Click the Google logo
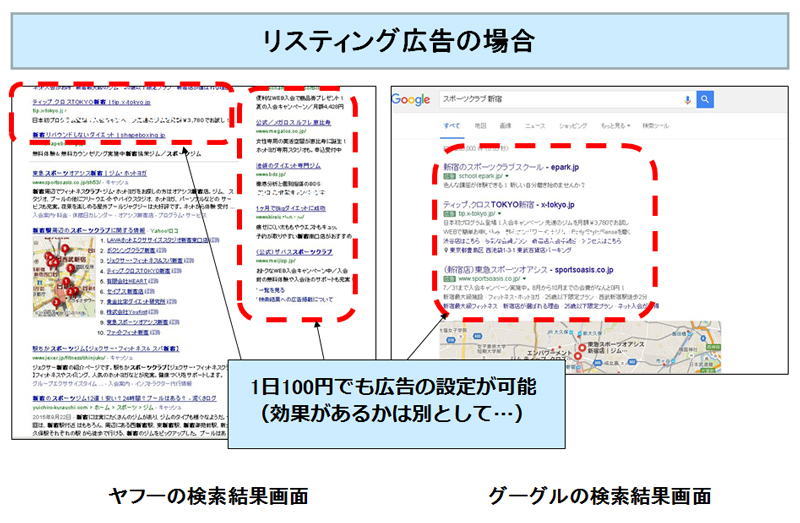The height and width of the screenshot is (523, 800). 411,99
